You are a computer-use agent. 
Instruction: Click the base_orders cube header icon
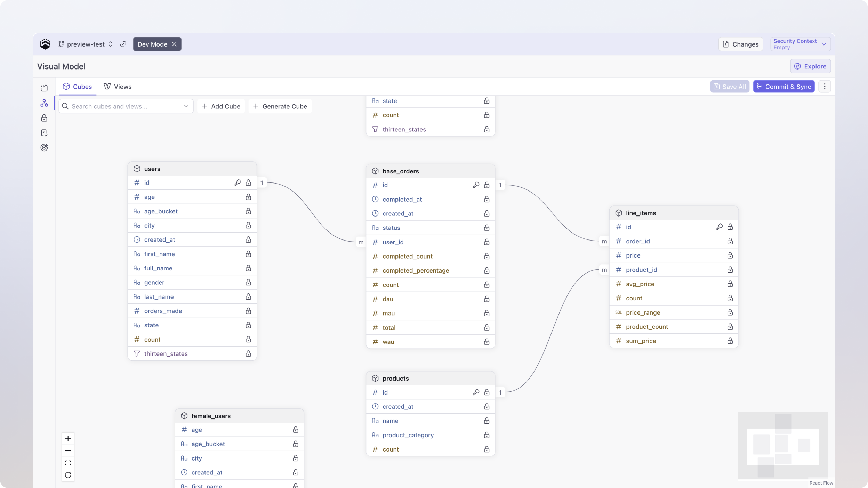(x=375, y=171)
